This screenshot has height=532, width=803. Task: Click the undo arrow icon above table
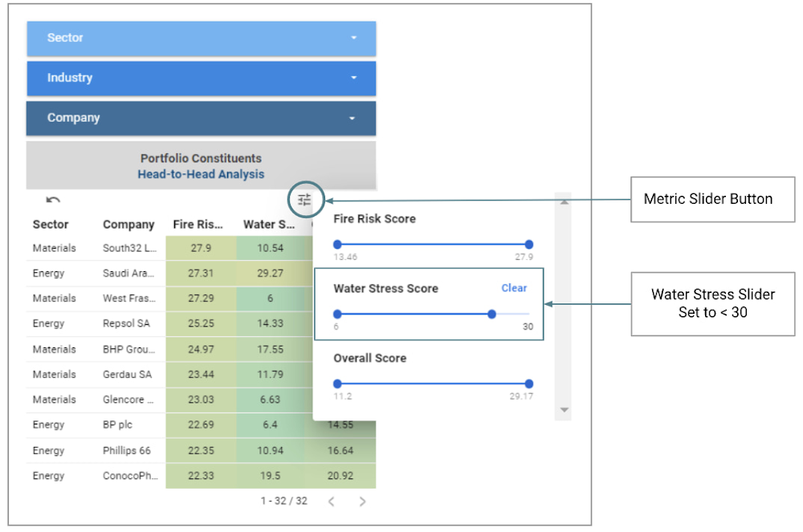point(53,201)
